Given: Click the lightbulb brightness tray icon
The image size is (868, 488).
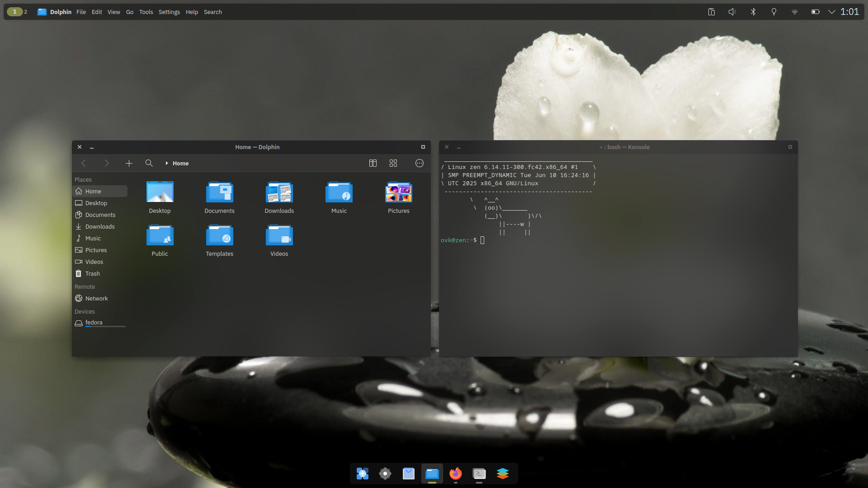Looking at the screenshot, I should click(774, 12).
